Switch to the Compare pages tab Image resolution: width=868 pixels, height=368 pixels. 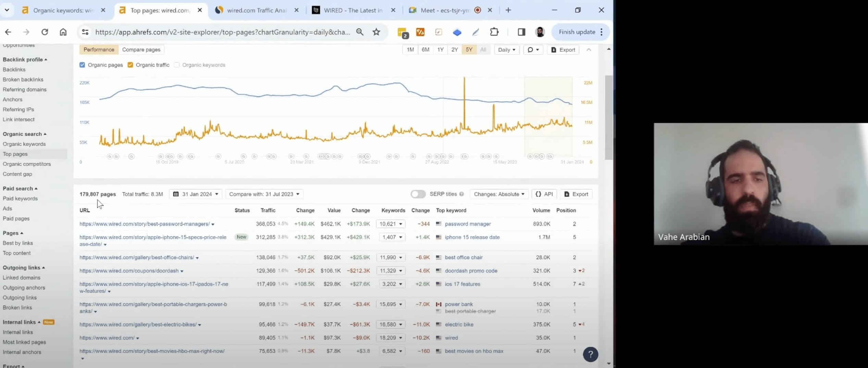(x=141, y=50)
